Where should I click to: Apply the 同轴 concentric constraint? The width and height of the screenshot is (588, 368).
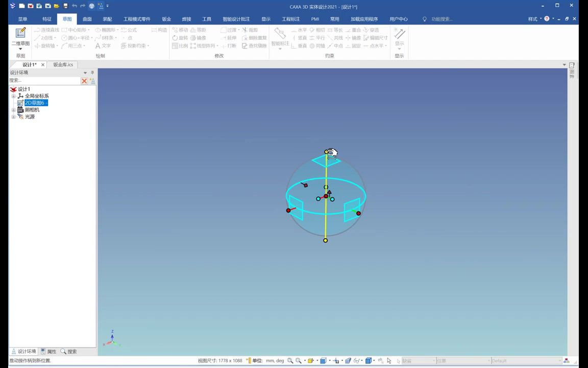(317, 46)
